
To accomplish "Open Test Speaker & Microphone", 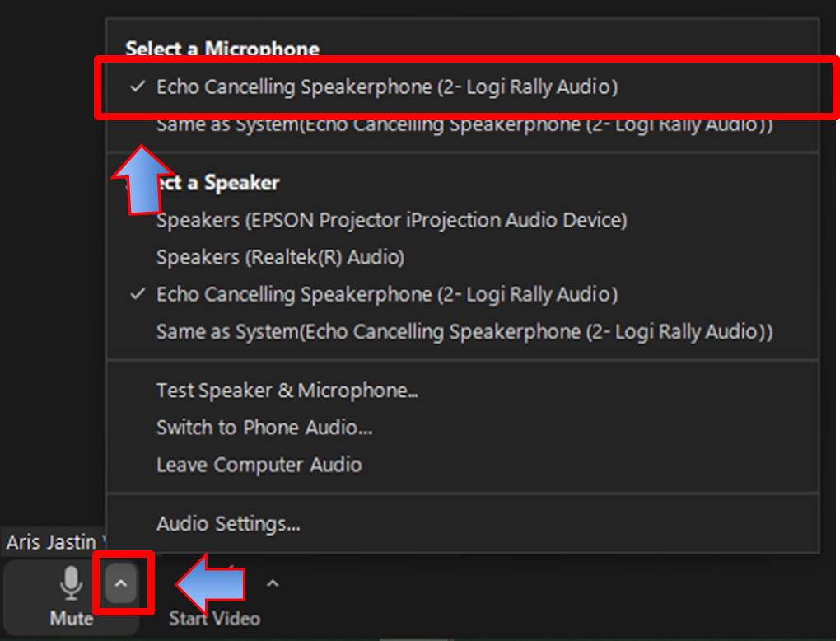I will pos(287,390).
